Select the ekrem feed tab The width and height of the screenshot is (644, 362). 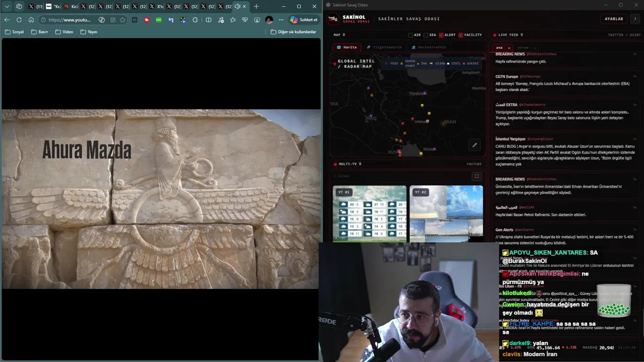(523, 48)
